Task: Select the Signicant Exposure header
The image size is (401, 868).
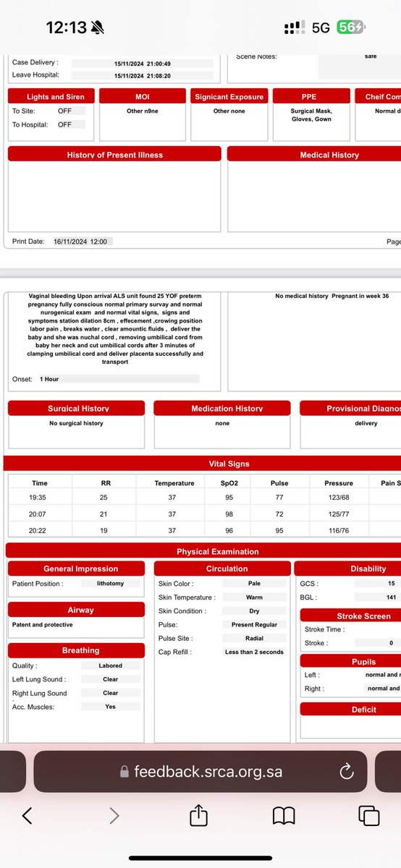Action: click(229, 96)
